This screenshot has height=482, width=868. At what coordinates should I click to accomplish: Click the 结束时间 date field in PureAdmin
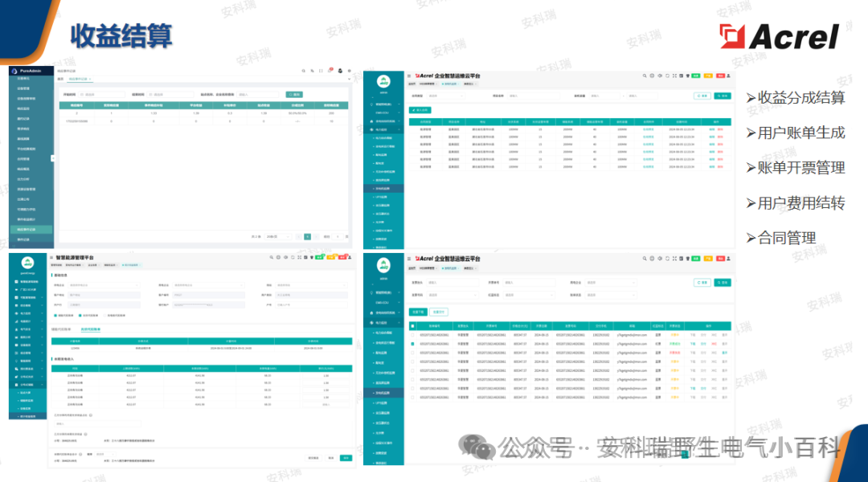170,95
